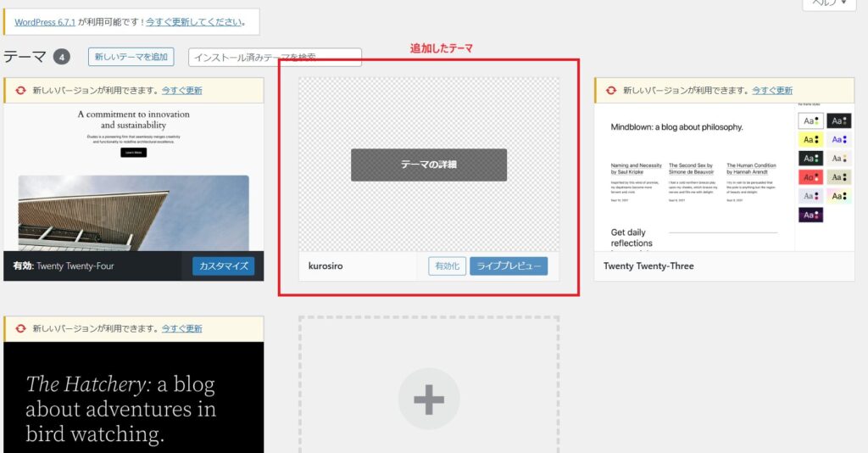Activate kurosiro with the 有効化 button
Image resolution: width=868 pixels, height=453 pixels.
click(447, 266)
